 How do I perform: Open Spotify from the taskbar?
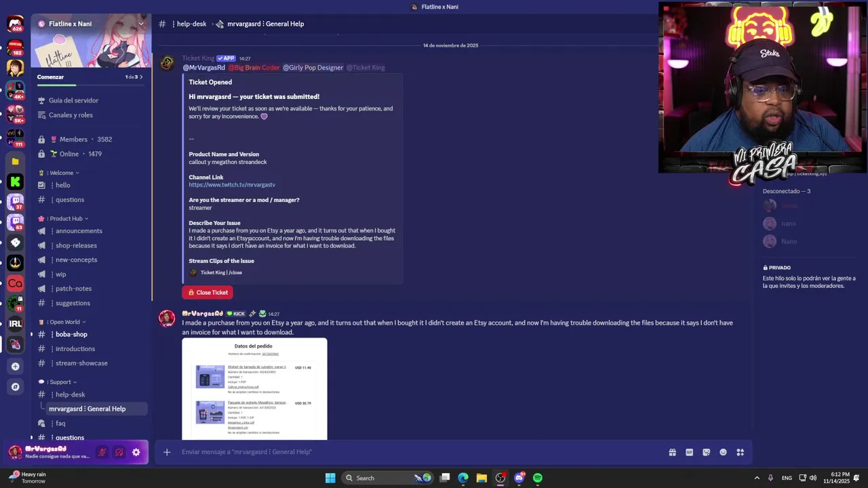[538, 478]
